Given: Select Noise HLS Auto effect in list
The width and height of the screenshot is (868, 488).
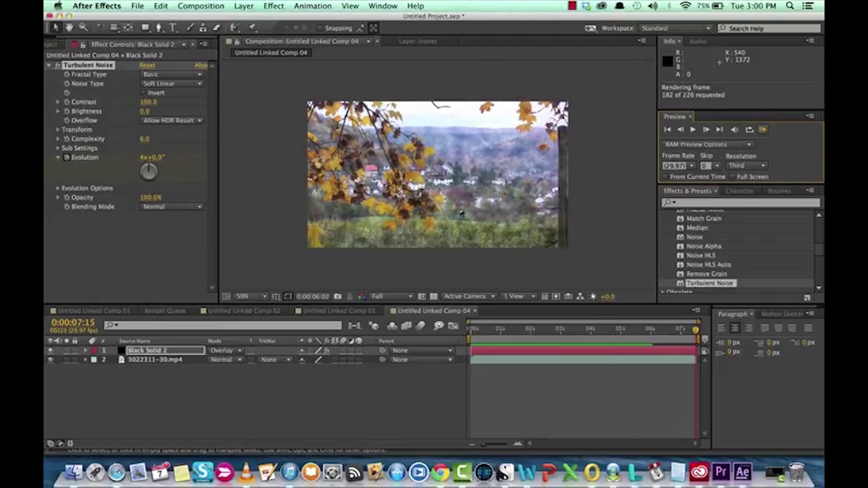Looking at the screenshot, I should [709, 264].
